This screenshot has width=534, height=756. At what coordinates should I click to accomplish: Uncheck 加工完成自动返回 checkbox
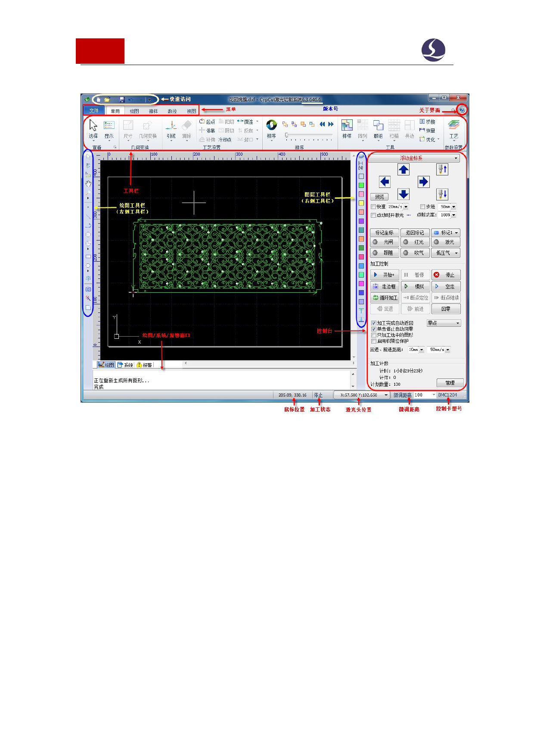pyautogui.click(x=373, y=323)
